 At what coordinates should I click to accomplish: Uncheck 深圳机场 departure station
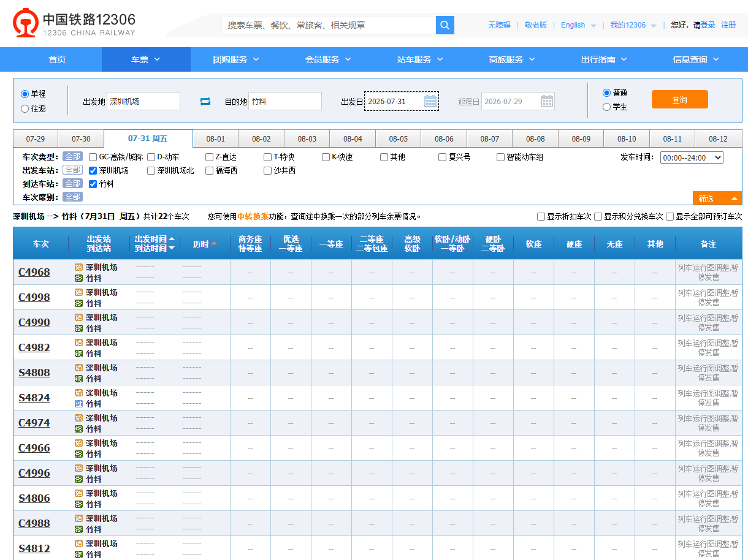pyautogui.click(x=93, y=170)
